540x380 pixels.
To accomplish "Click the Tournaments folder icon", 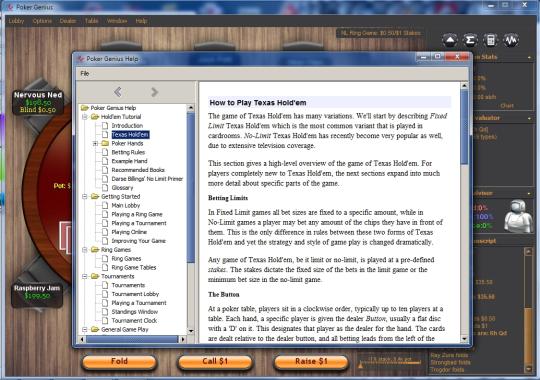I will point(95,276).
